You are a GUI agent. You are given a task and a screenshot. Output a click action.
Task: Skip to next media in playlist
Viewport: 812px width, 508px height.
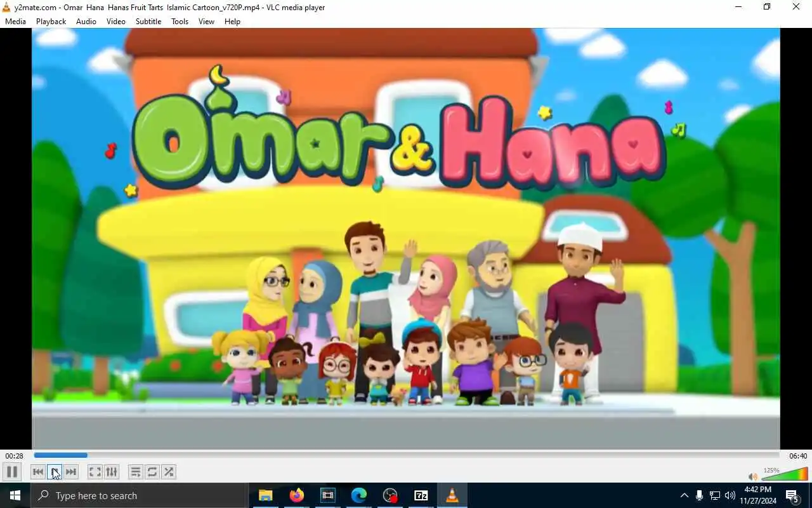[x=71, y=472]
